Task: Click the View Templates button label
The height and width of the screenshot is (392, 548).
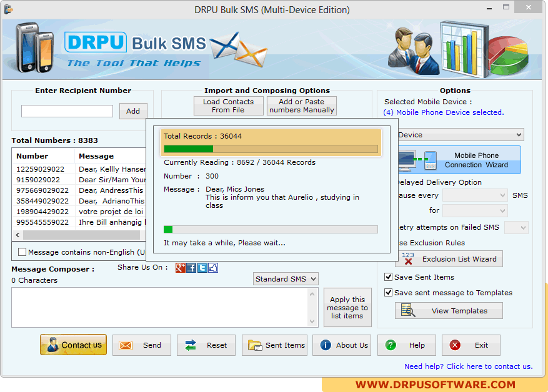Action: 459,311
